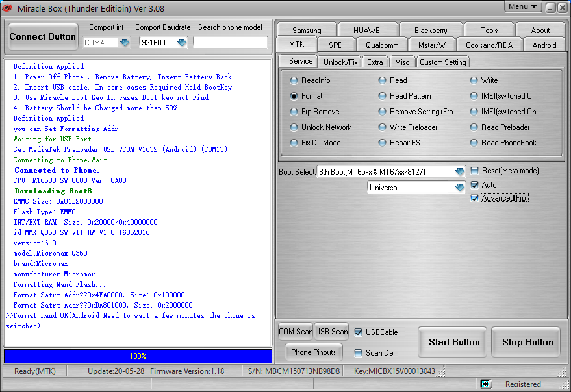This screenshot has width=571, height=392.
Task: Select the Remove Setting+Frp radio option
Action: [x=416, y=112]
